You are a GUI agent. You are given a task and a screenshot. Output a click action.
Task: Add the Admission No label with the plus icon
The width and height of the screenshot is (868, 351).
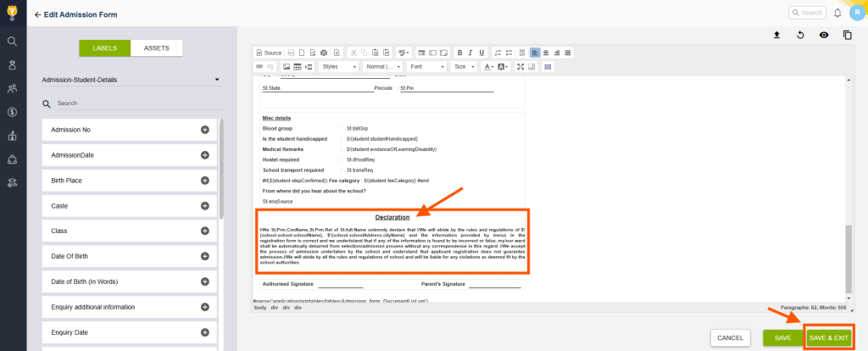point(204,130)
